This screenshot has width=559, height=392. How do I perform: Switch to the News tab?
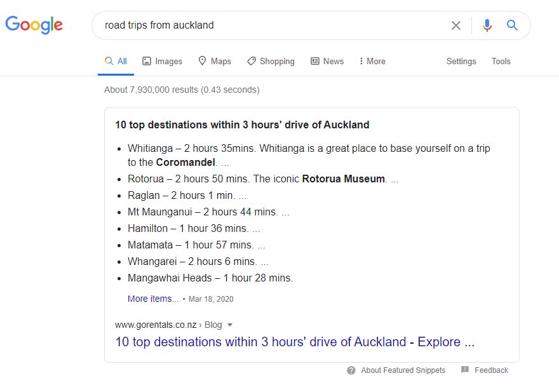[327, 61]
